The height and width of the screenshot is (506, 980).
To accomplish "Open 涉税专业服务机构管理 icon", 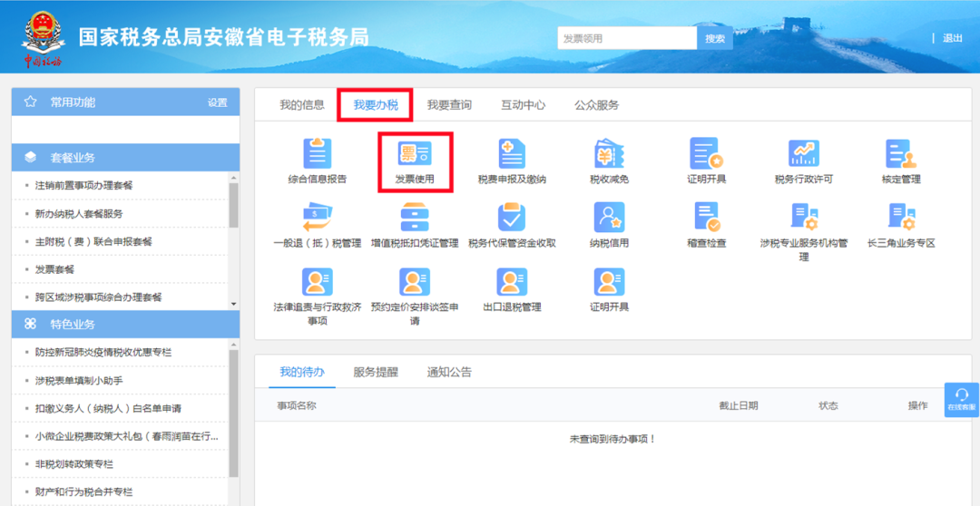I will click(x=804, y=218).
